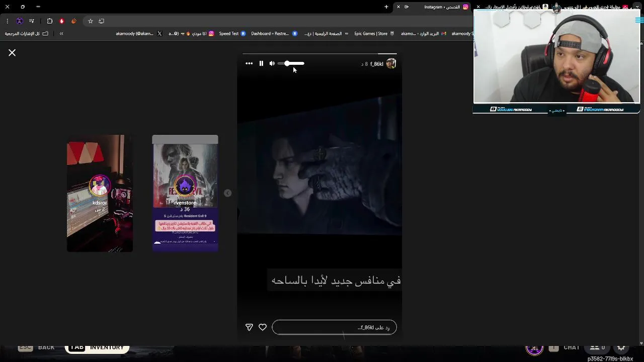Open the extensions puzzle icon

click(50, 21)
